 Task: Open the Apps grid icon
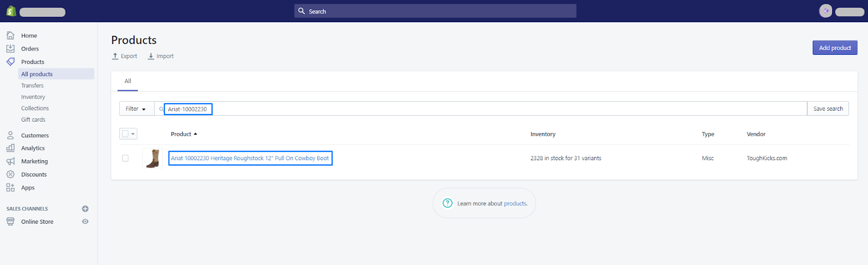pos(10,187)
